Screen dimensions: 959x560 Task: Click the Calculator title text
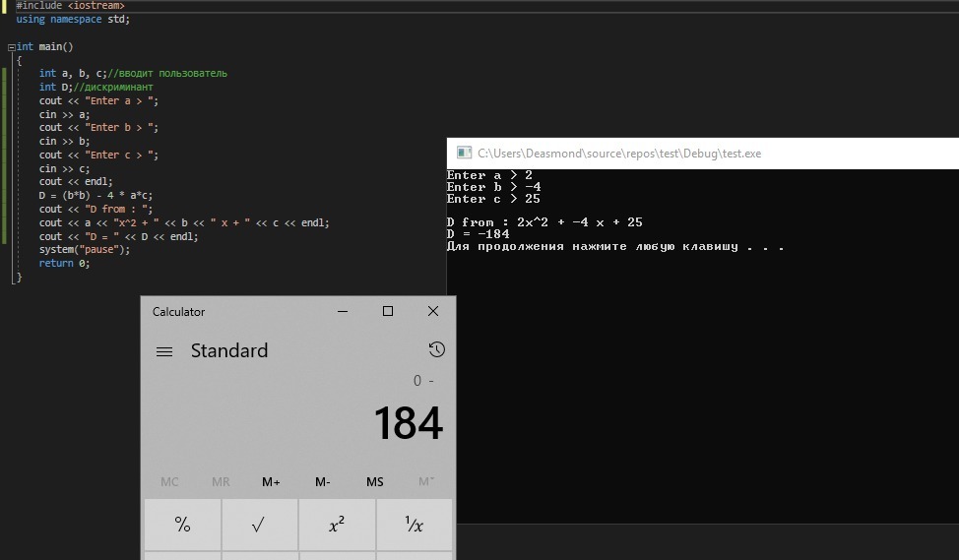coord(178,312)
